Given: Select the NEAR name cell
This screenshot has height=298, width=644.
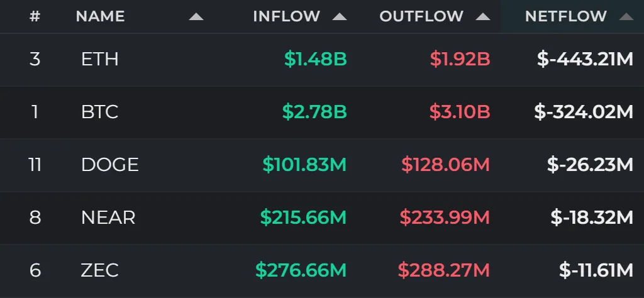Looking at the screenshot, I should tap(108, 218).
